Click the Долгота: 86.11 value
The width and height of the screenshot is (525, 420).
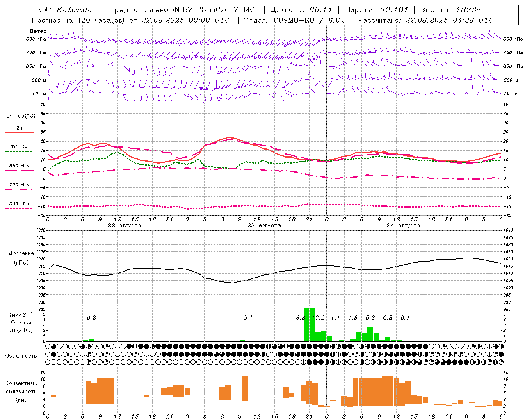pyautogui.click(x=301, y=10)
